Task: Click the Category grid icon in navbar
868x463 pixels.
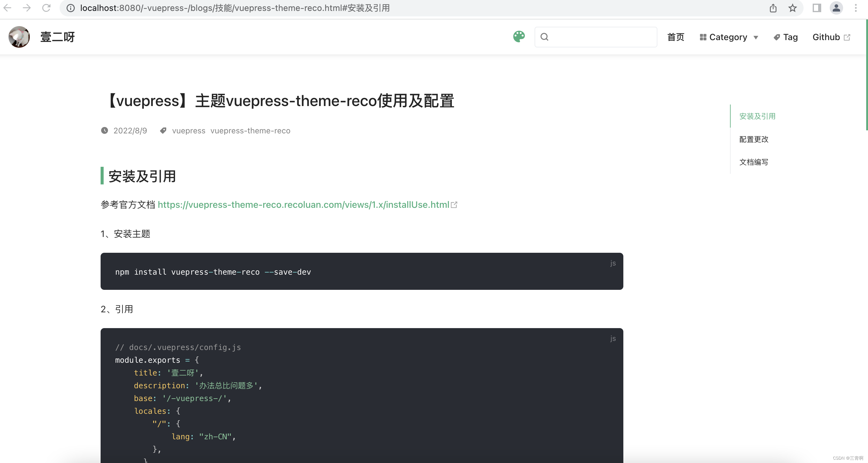Action: 703,37
